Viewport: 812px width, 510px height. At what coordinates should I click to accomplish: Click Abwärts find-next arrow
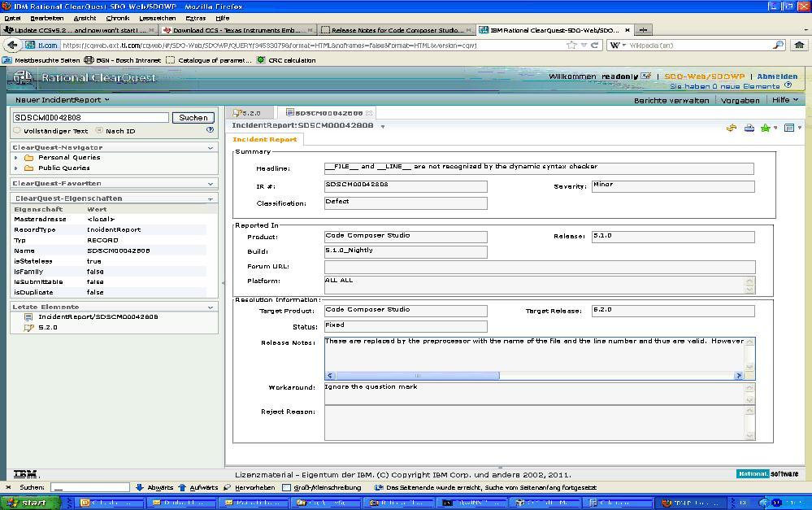click(x=154, y=487)
